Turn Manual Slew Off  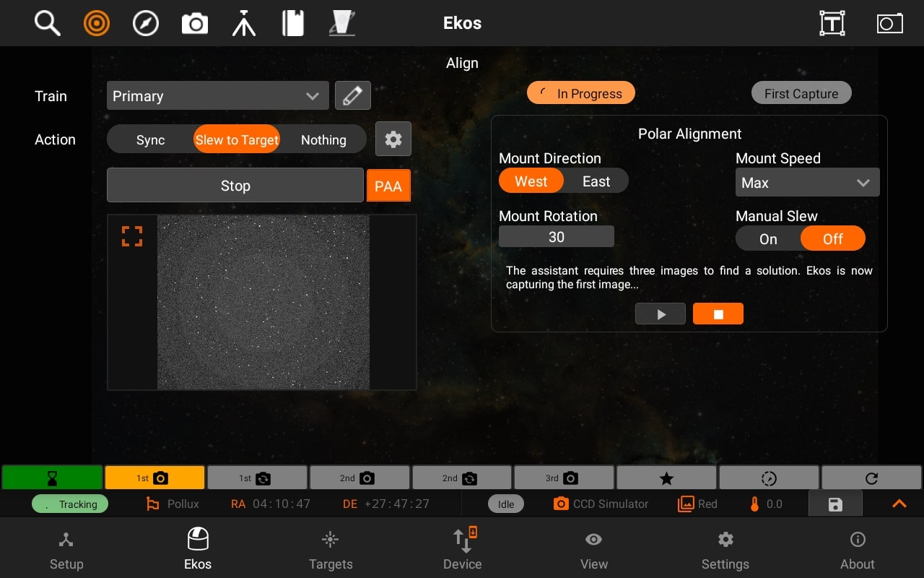pos(833,239)
